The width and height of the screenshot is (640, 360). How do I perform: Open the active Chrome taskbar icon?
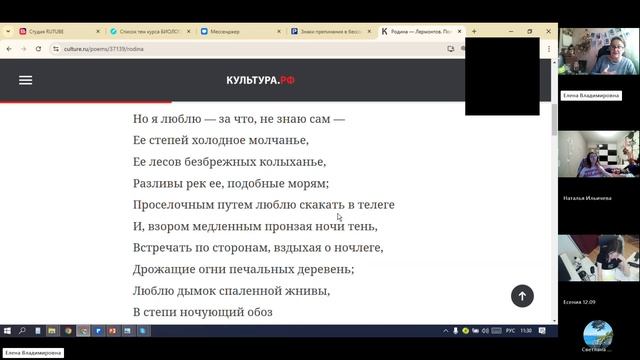click(x=83, y=331)
